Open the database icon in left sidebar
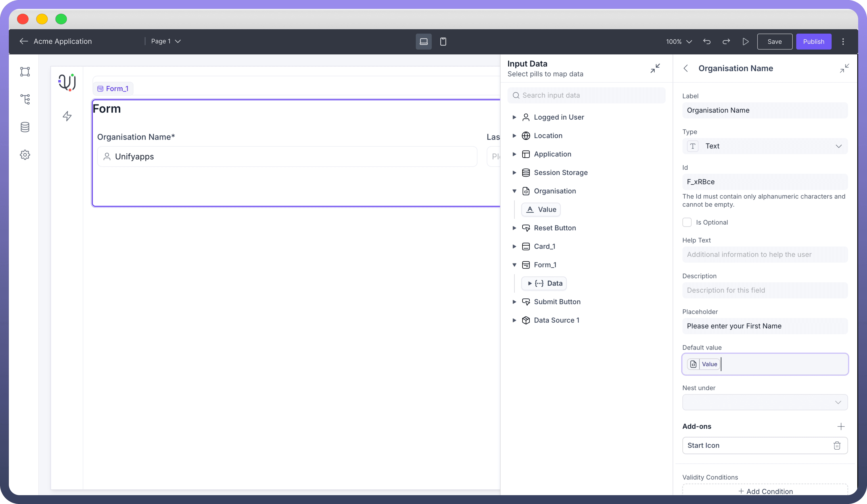 coord(25,127)
